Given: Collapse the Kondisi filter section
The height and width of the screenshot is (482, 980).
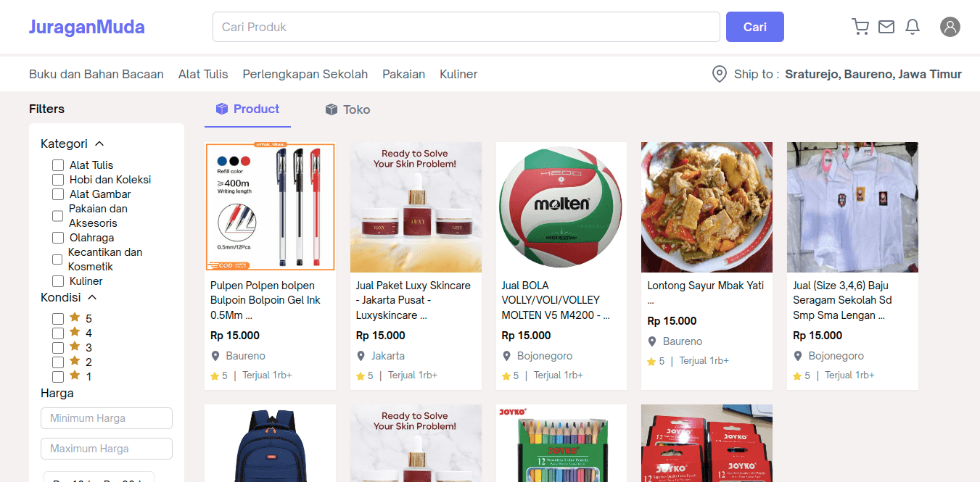Looking at the screenshot, I should click(x=92, y=297).
